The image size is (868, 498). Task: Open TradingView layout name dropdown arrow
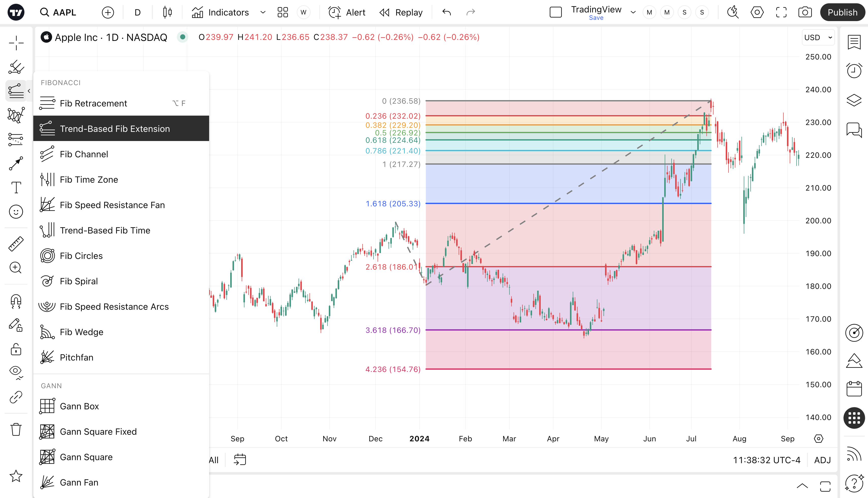[633, 13]
